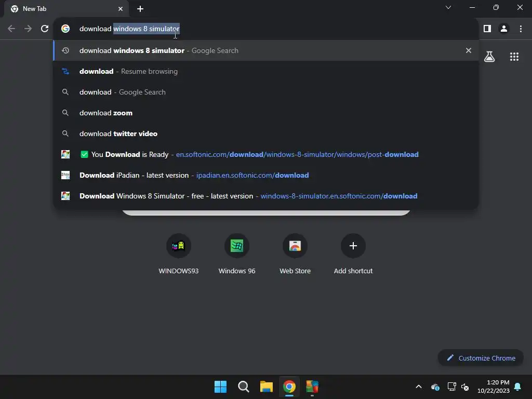Open a new tab with the plus button
Image resolution: width=532 pixels, height=399 pixels.
click(140, 9)
